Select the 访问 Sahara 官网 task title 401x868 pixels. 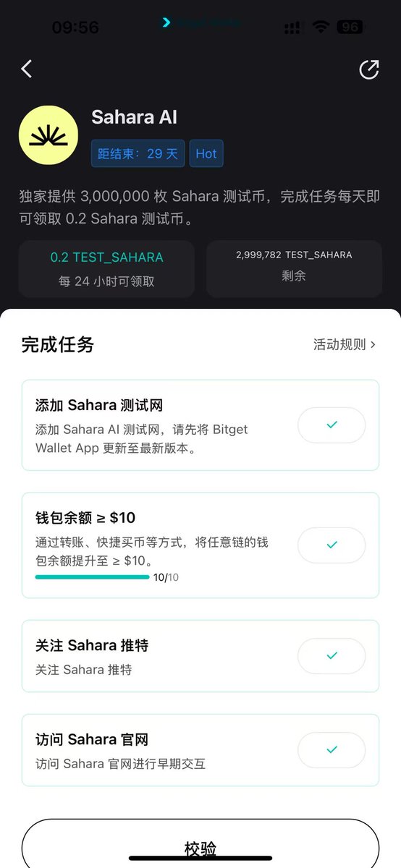tap(92, 739)
